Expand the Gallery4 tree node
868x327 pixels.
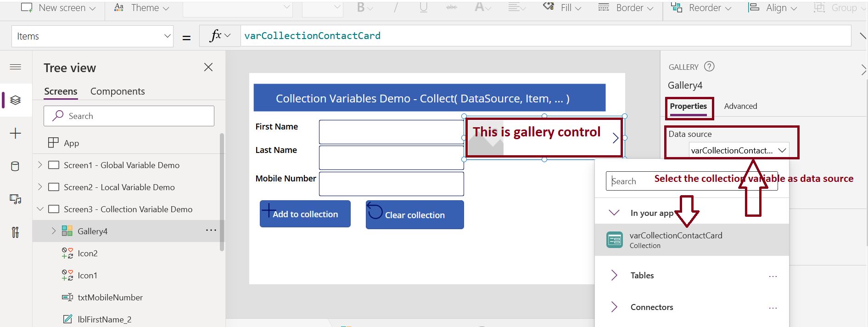pyautogui.click(x=54, y=231)
